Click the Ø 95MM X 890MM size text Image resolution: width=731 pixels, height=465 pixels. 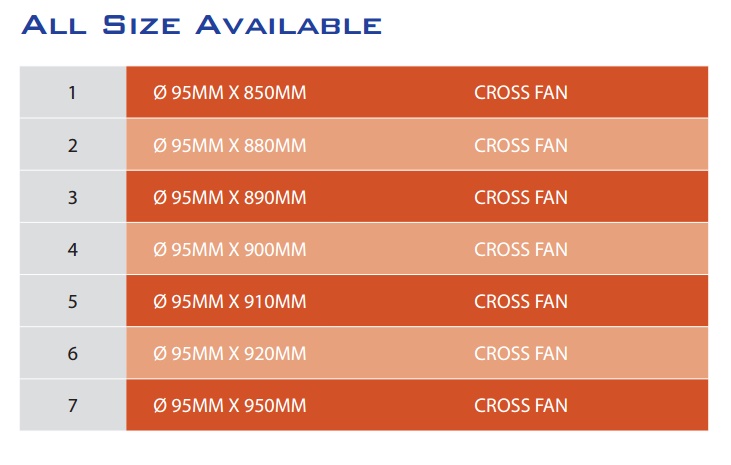pyautogui.click(x=230, y=197)
